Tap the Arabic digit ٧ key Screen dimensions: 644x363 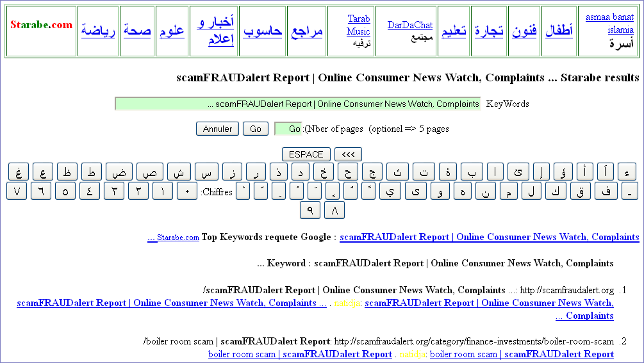pyautogui.click(x=17, y=191)
